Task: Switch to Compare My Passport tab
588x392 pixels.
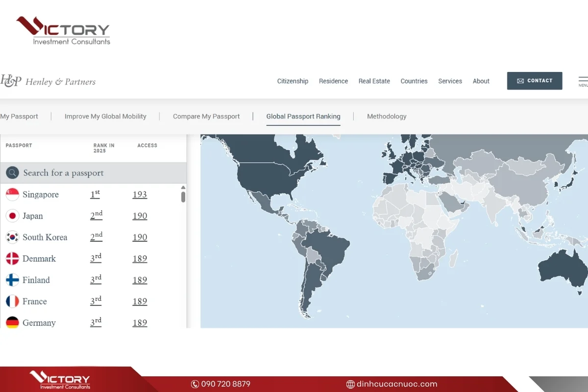Action: [206, 117]
